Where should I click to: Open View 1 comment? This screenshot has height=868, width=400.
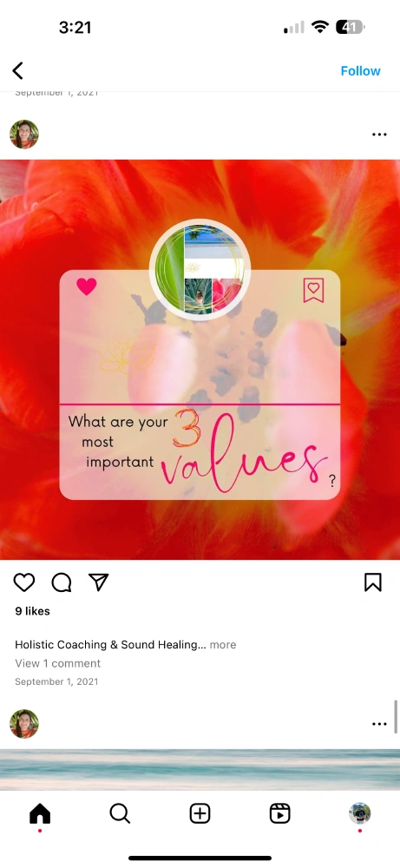pos(57,663)
